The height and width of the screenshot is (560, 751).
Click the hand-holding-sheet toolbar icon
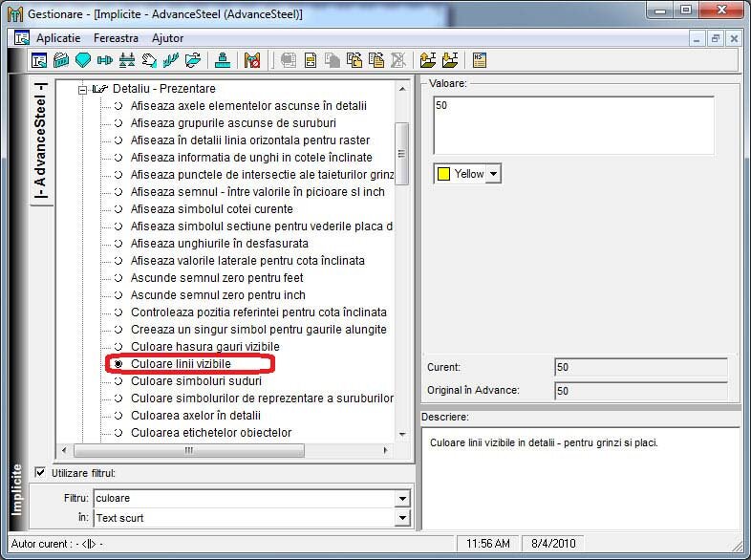149,60
